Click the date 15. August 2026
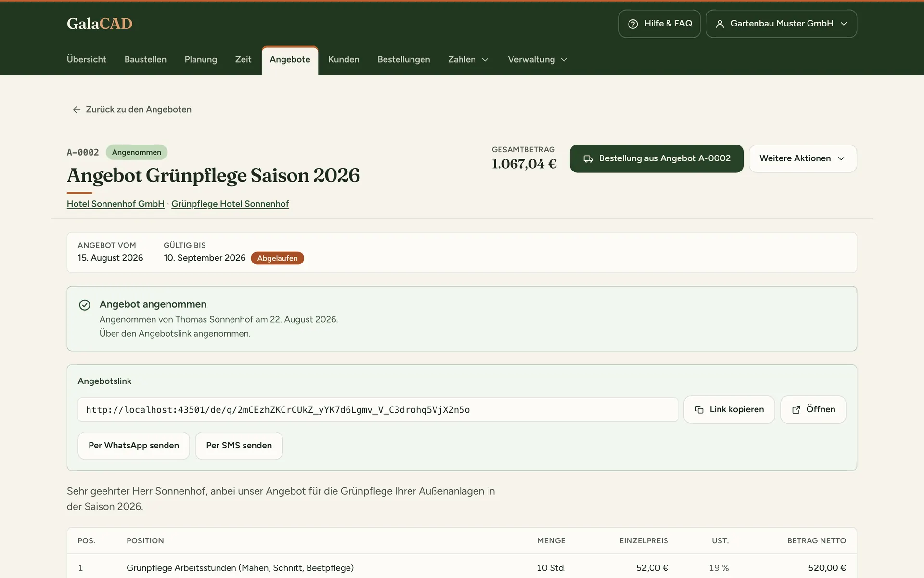Viewport: 924px width, 578px height. tap(110, 258)
